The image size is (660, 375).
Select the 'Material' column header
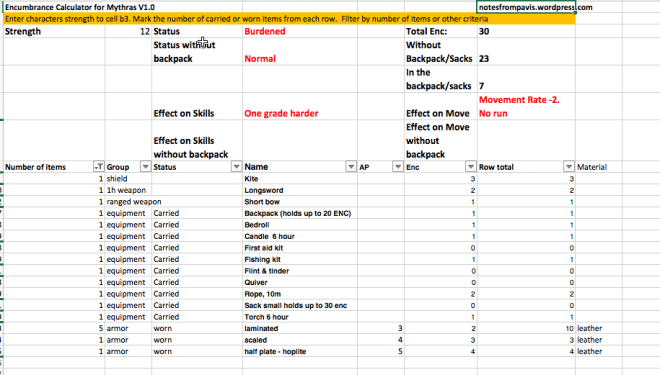[599, 167]
